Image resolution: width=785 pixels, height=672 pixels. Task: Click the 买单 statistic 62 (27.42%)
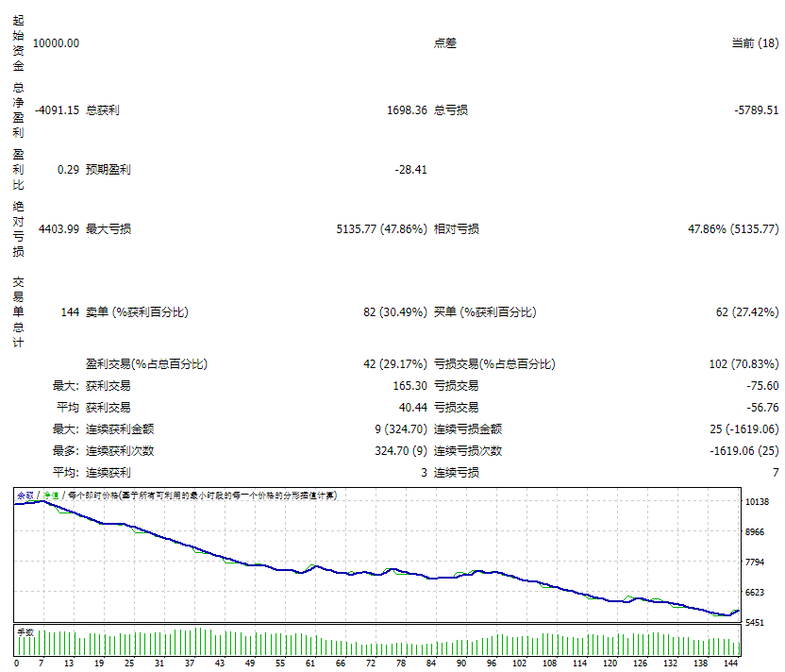click(x=748, y=311)
